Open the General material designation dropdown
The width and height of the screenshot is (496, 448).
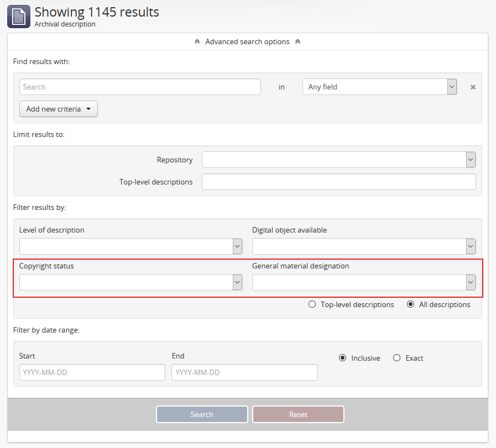[x=363, y=282]
